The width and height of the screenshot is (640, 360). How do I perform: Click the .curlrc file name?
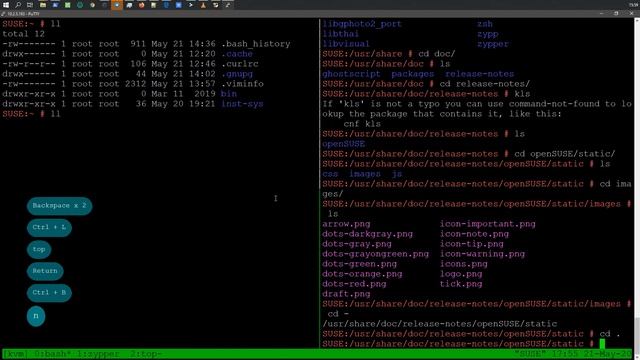click(240, 64)
